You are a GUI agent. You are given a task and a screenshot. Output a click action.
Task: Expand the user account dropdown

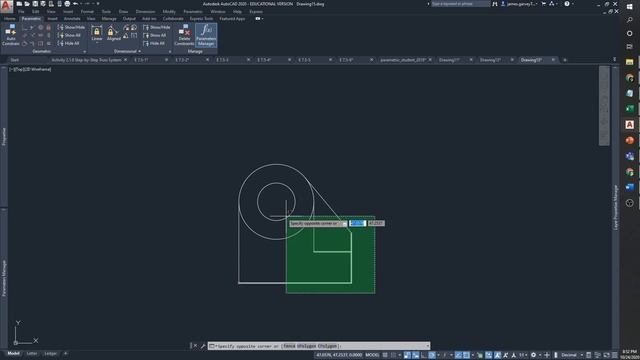pos(537,4)
